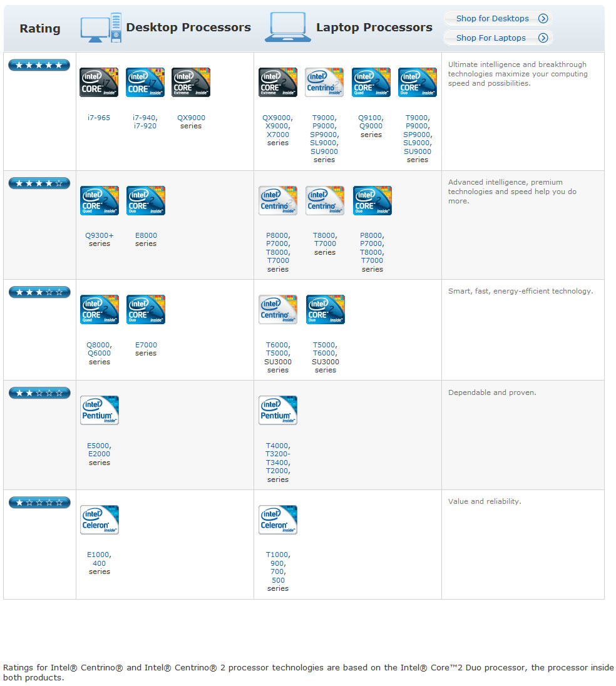
Task: Click the arrow icon on Shop For Laptops
Action: pos(543,38)
